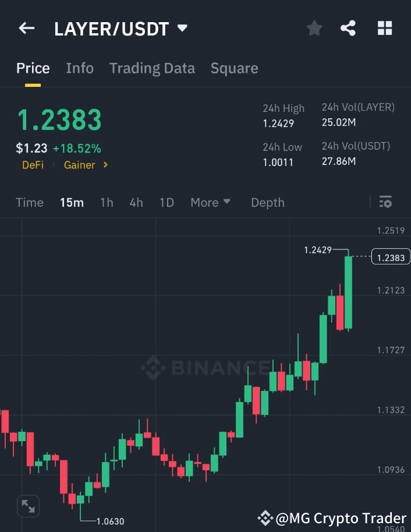The image size is (411, 532).
Task: Expand chart to fullscreen with corner icon
Action: pyautogui.click(x=29, y=506)
